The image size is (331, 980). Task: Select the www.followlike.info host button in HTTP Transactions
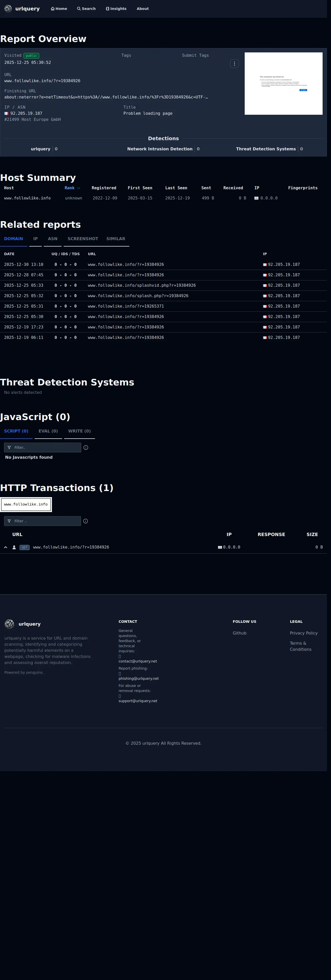click(26, 505)
